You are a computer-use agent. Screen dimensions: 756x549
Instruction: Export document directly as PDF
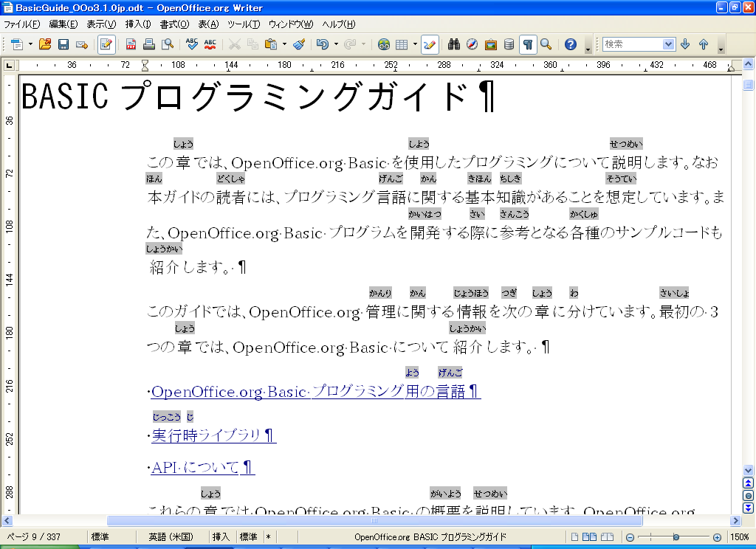(x=131, y=44)
